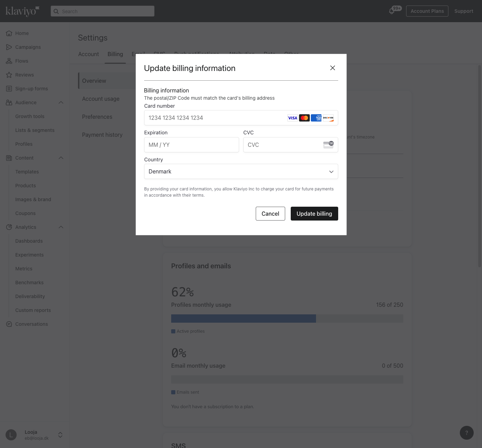Collapse the Audience section chevron
482x448 pixels.
tap(61, 102)
